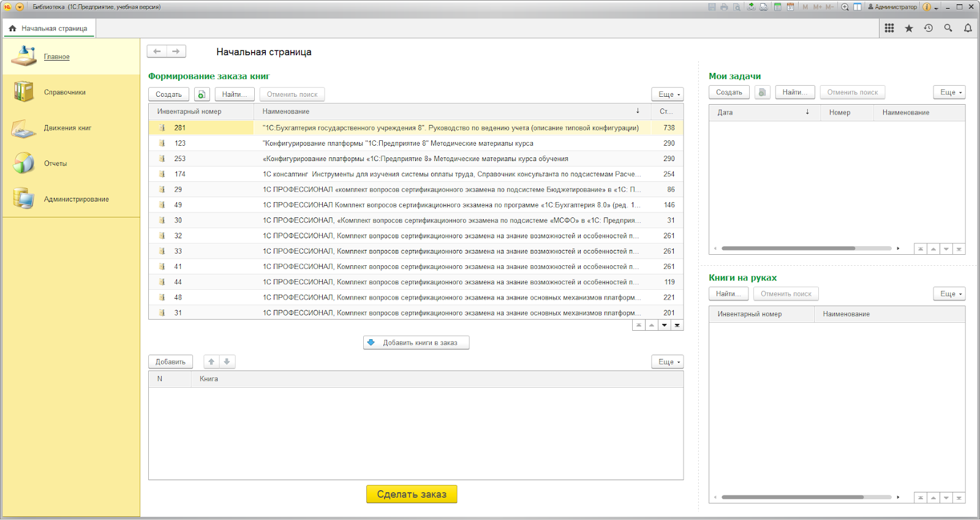Select the Начальная страница tab
Viewport: 980px width, 520px height.
pyautogui.click(x=48, y=28)
